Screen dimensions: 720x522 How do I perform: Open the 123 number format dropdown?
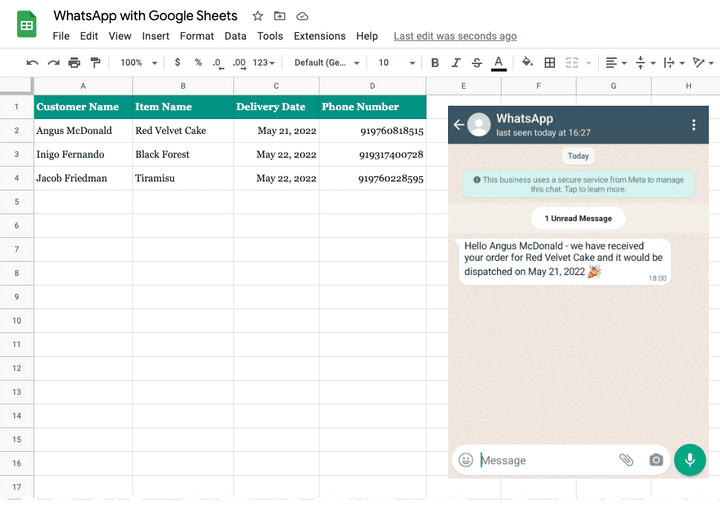pyautogui.click(x=264, y=62)
